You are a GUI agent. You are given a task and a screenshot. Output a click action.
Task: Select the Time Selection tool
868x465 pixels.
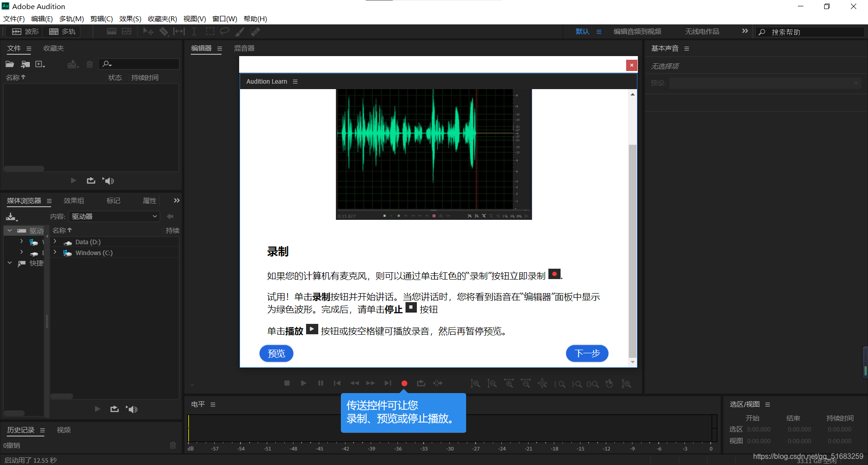tap(194, 32)
